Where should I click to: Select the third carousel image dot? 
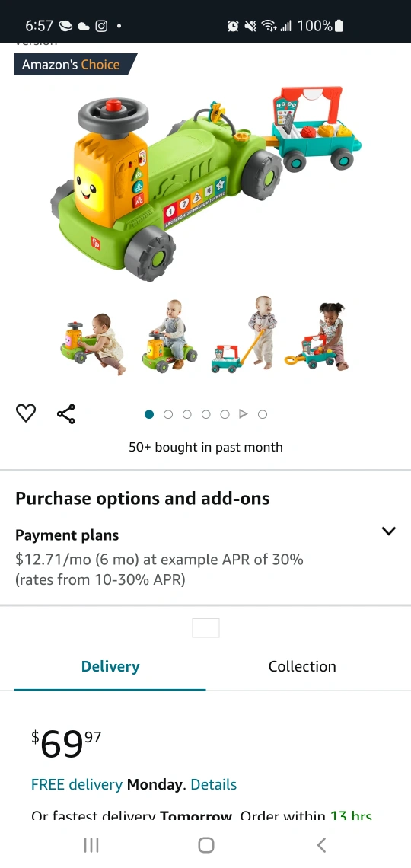187,414
